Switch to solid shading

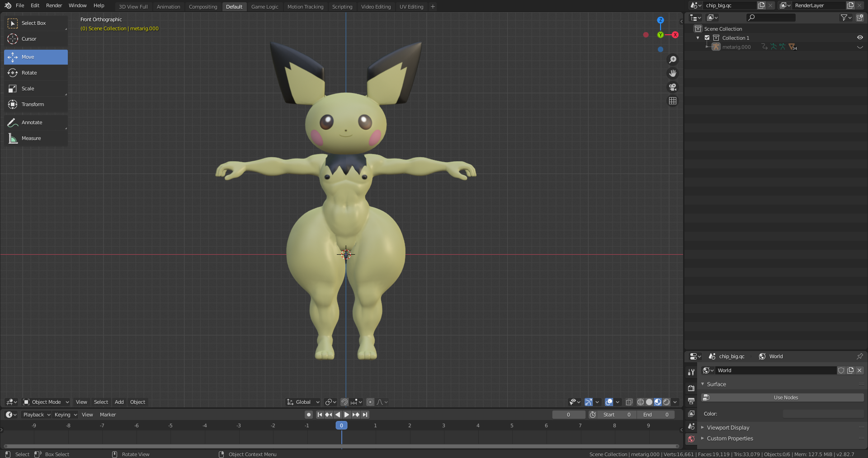coord(649,402)
